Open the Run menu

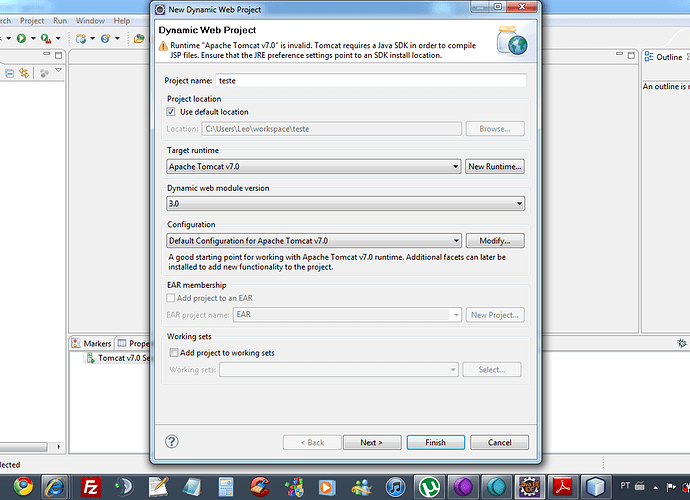tap(60, 21)
